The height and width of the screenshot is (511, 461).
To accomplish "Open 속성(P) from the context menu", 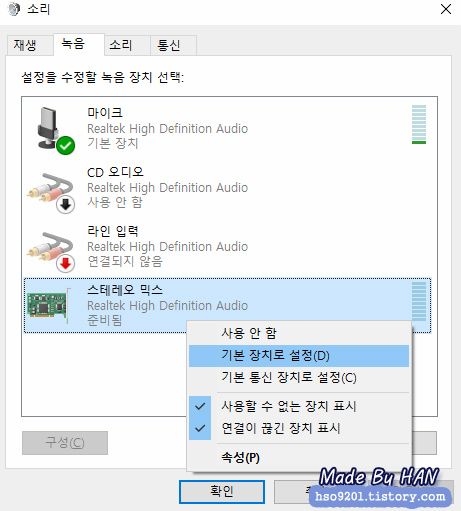I will click(x=299, y=457).
